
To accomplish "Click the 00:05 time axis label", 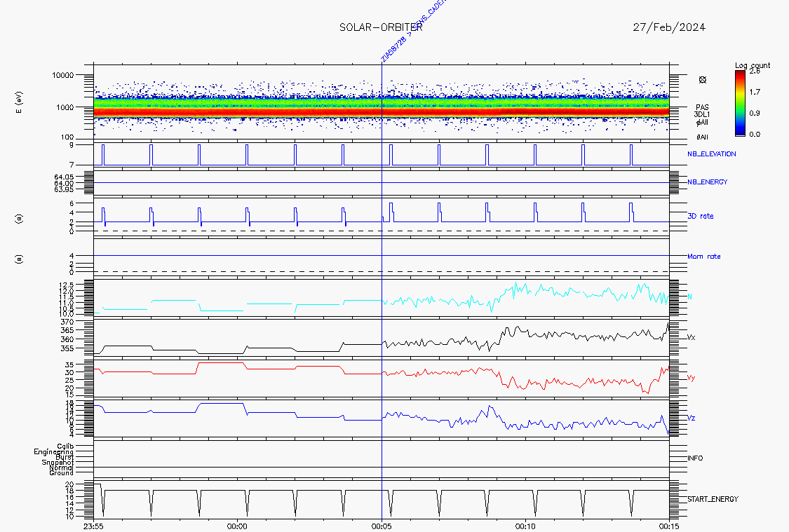I will click(x=382, y=526).
